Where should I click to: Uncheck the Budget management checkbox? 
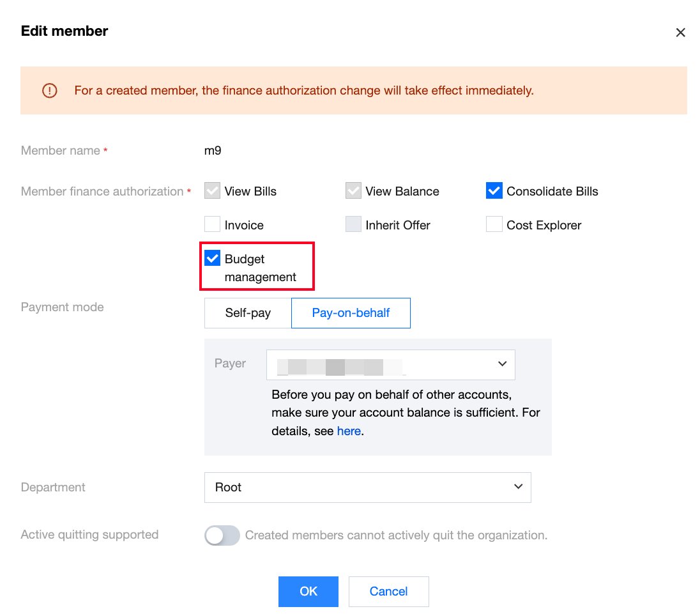tap(213, 259)
